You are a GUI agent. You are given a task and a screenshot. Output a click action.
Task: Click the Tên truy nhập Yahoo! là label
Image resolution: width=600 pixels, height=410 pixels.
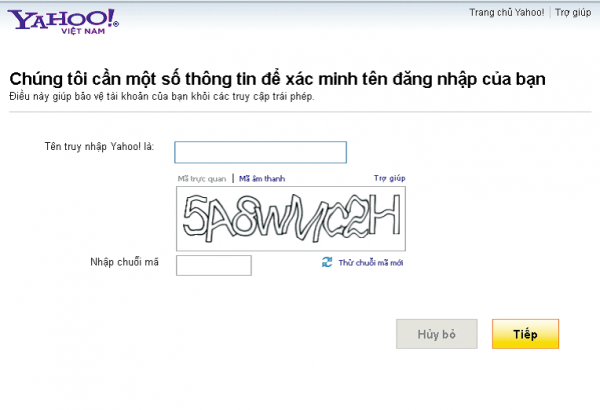point(99,147)
